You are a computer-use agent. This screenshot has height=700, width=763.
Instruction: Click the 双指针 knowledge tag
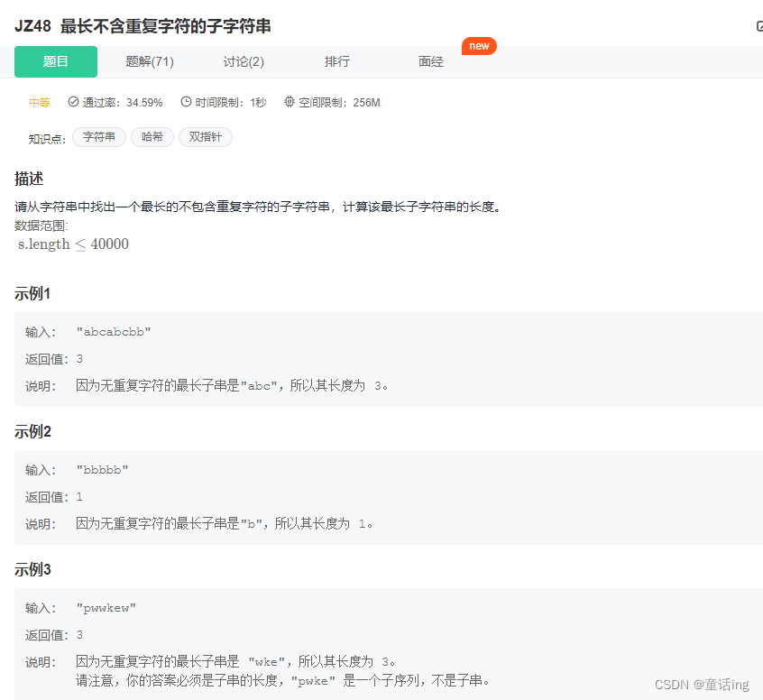[206, 136]
